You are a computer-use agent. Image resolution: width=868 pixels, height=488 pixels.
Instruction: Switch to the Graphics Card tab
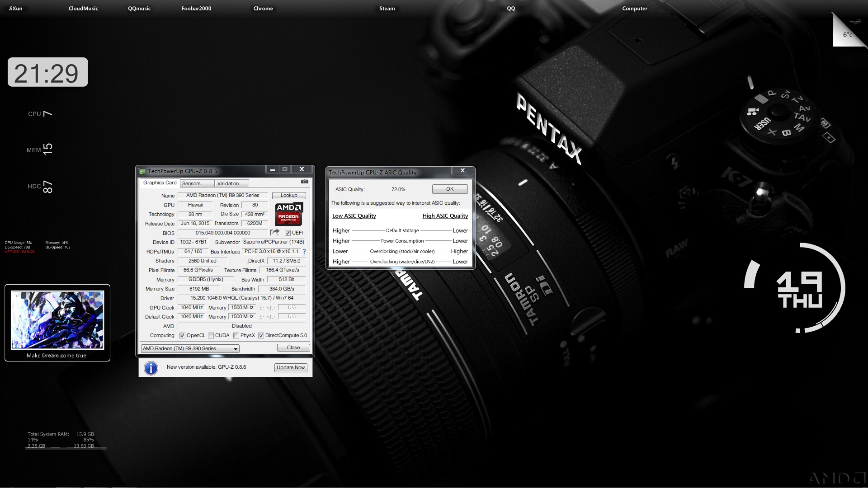pyautogui.click(x=160, y=183)
